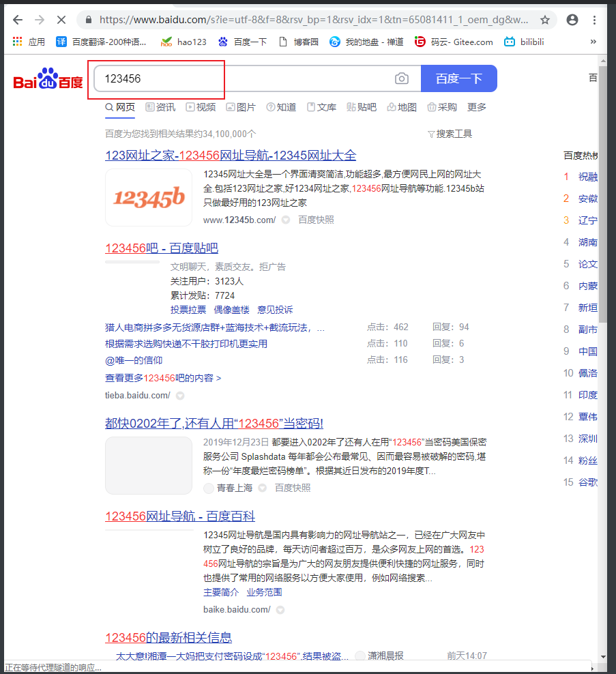Open 百度快照 for the 青春上海 result

[x=292, y=488]
